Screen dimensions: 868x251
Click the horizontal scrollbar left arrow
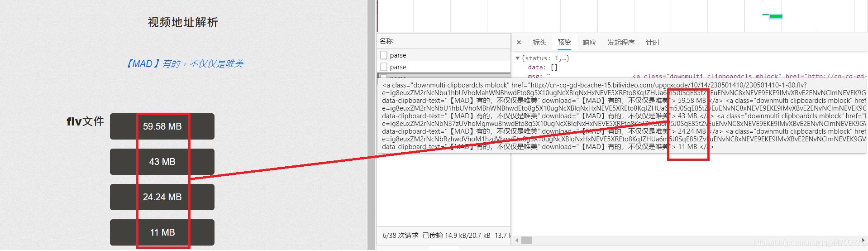point(516,241)
